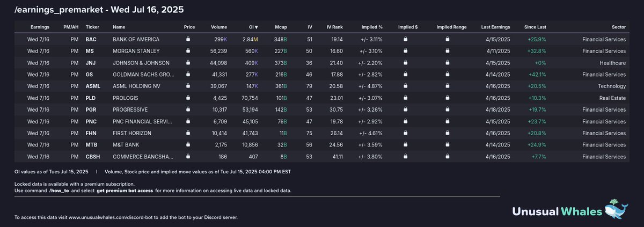Click the Implied % column header
The image size is (644, 227).
(x=372, y=27)
